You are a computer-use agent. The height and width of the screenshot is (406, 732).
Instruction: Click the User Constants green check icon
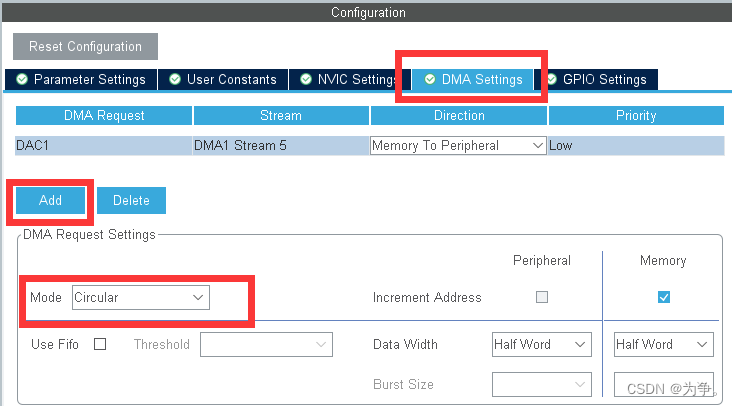click(175, 79)
